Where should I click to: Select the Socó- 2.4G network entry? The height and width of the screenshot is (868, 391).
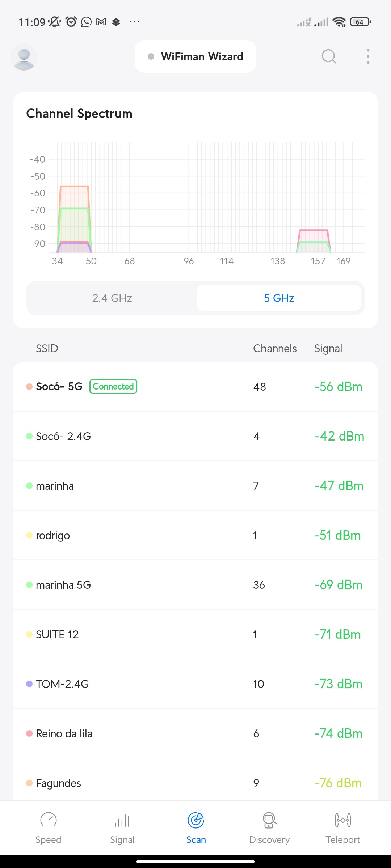coord(195,436)
